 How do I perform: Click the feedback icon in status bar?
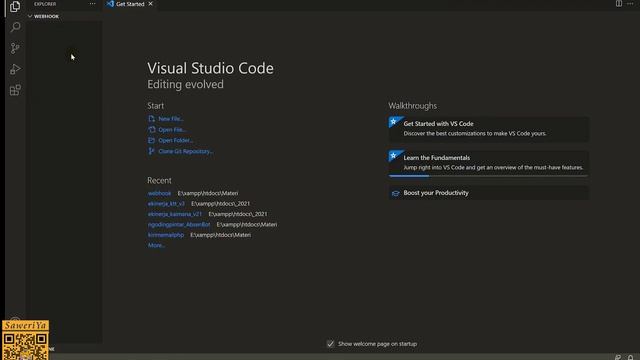[618, 357]
